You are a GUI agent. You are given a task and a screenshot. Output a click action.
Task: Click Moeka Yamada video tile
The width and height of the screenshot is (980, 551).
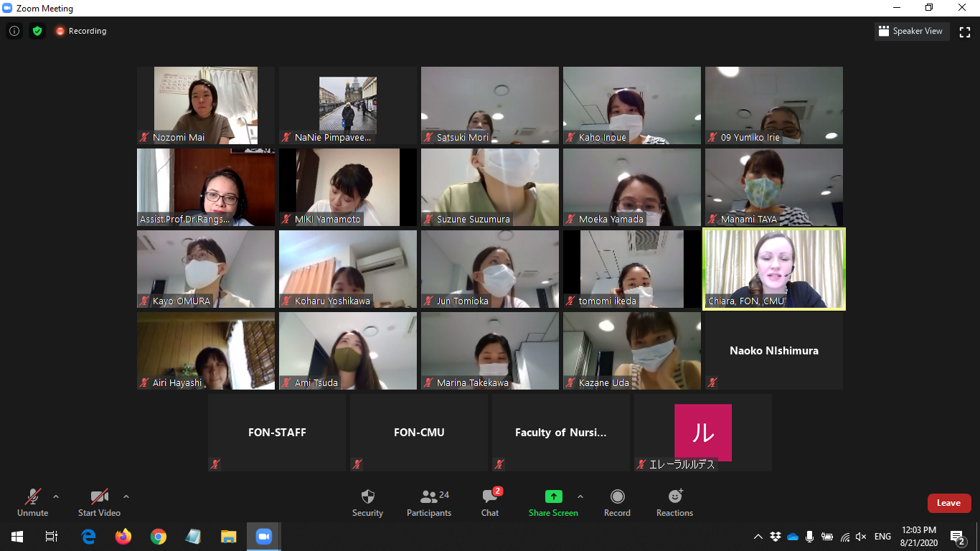(x=632, y=187)
